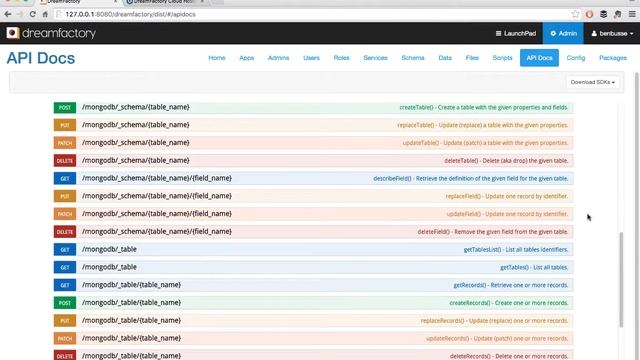Expand createRecords() description link
640x360 pixels.
[509, 303]
